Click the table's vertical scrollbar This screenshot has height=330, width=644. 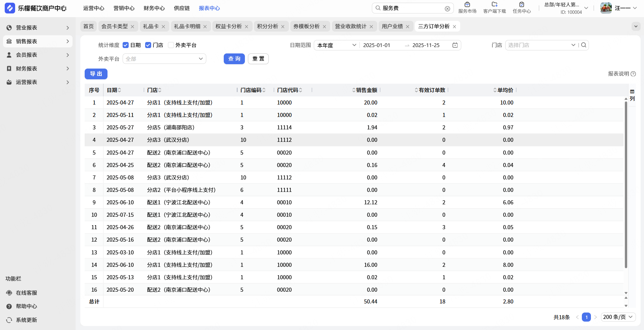[626, 185]
